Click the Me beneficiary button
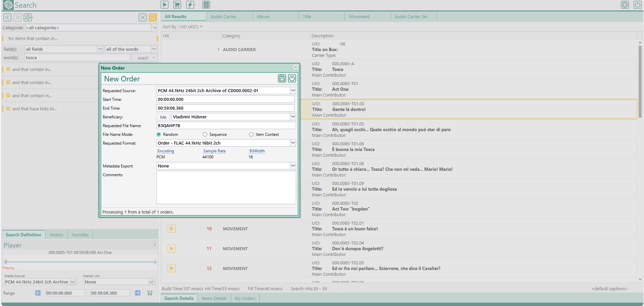 click(163, 117)
